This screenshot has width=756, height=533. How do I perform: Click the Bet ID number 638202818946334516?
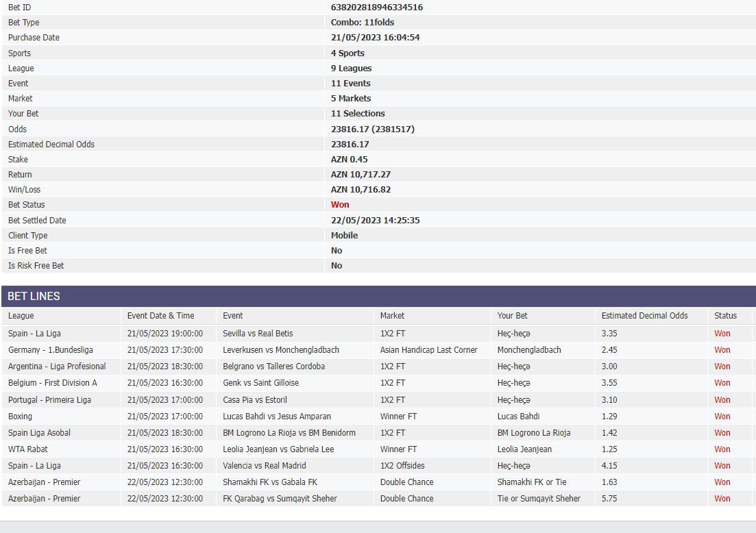pyautogui.click(x=376, y=8)
